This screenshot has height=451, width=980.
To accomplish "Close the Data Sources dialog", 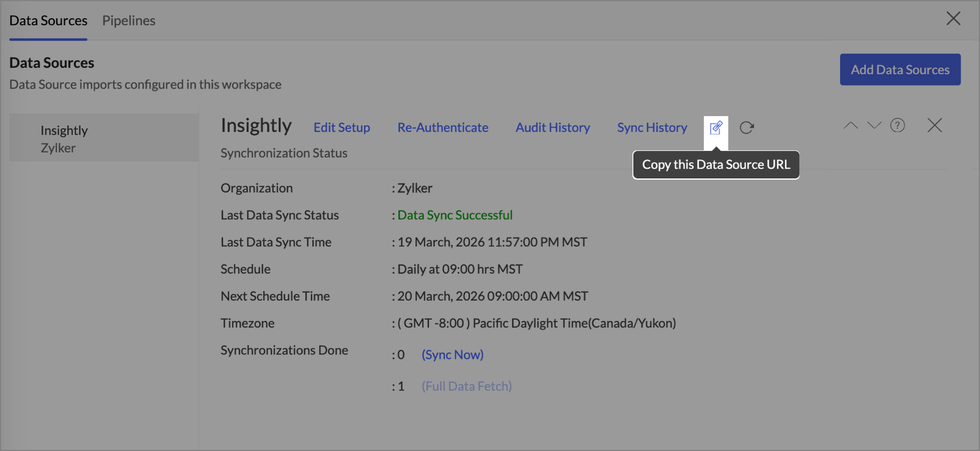I will coord(953,18).
